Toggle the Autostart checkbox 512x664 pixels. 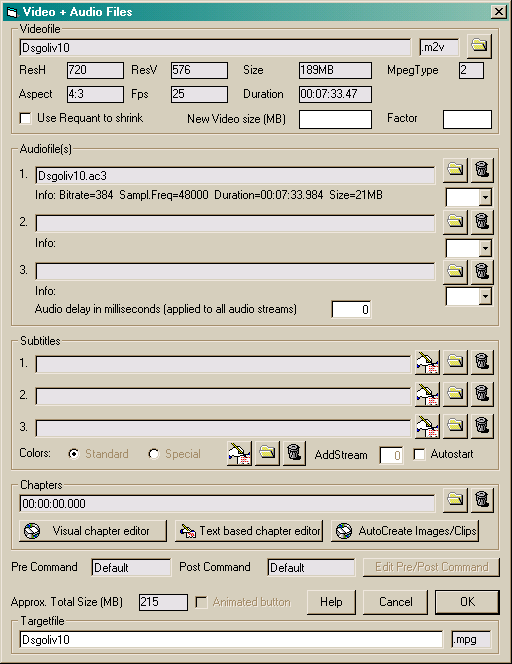419,454
